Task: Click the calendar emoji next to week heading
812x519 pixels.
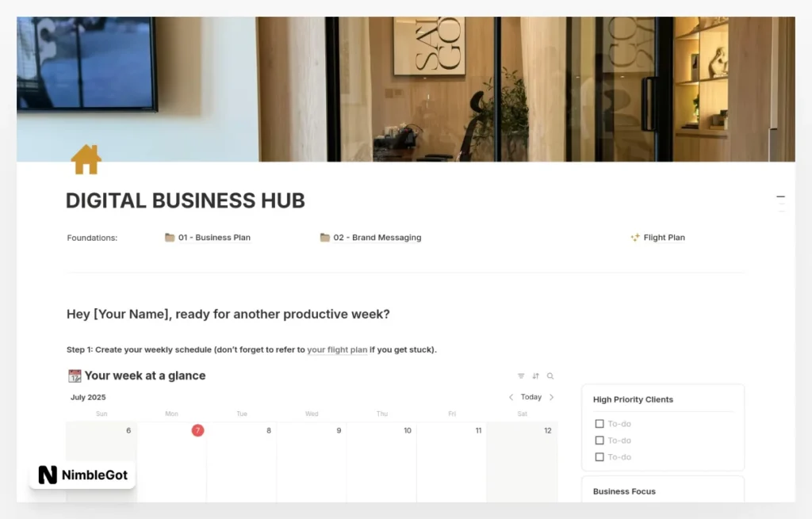Action: point(74,375)
